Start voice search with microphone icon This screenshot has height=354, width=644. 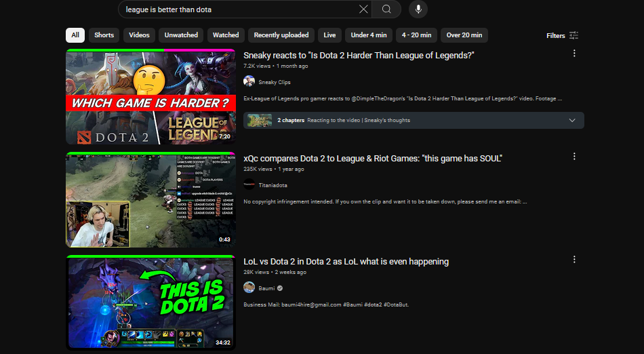click(x=418, y=9)
